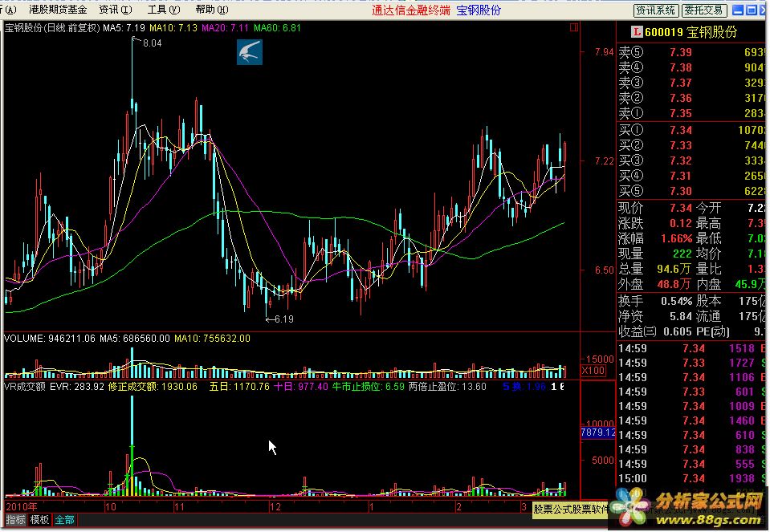Open the 港股期货基金 menu

point(58,10)
